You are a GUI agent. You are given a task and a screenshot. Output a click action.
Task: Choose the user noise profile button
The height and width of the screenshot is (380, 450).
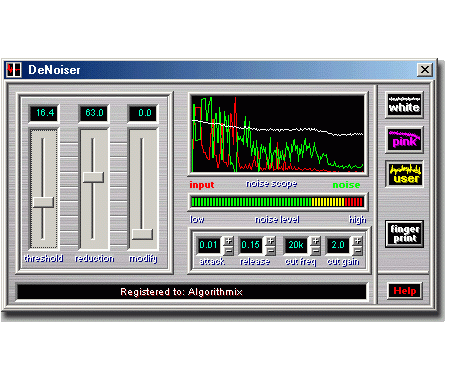click(404, 174)
